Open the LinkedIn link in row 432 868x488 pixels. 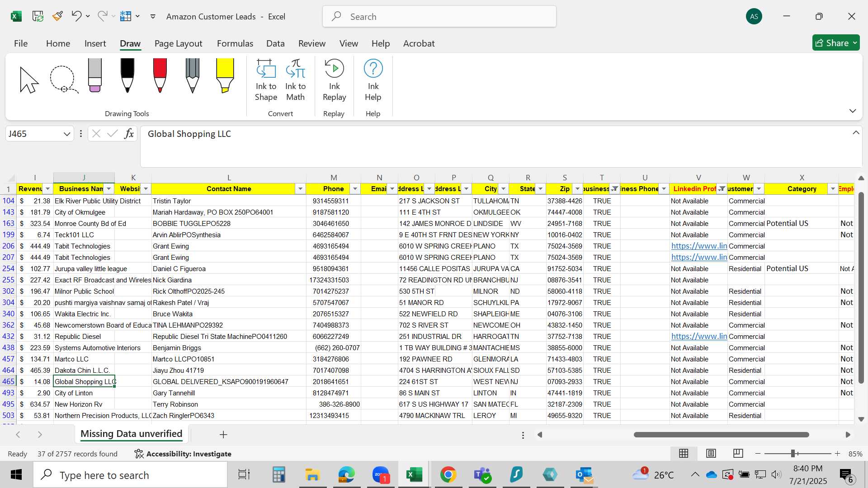[699, 336]
